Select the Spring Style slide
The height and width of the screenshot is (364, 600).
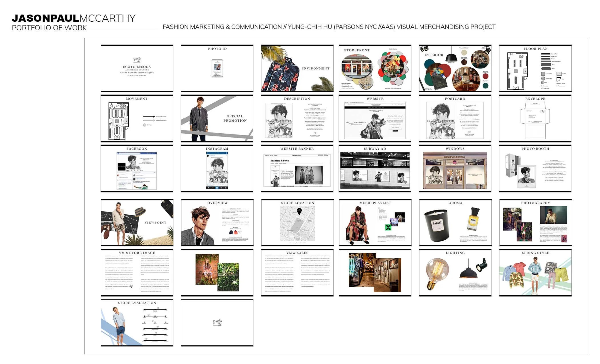[x=535, y=273]
